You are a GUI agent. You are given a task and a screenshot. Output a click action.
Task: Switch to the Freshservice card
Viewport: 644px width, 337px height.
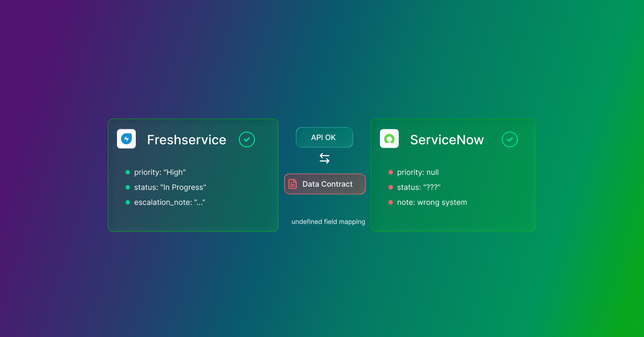pyautogui.click(x=193, y=175)
